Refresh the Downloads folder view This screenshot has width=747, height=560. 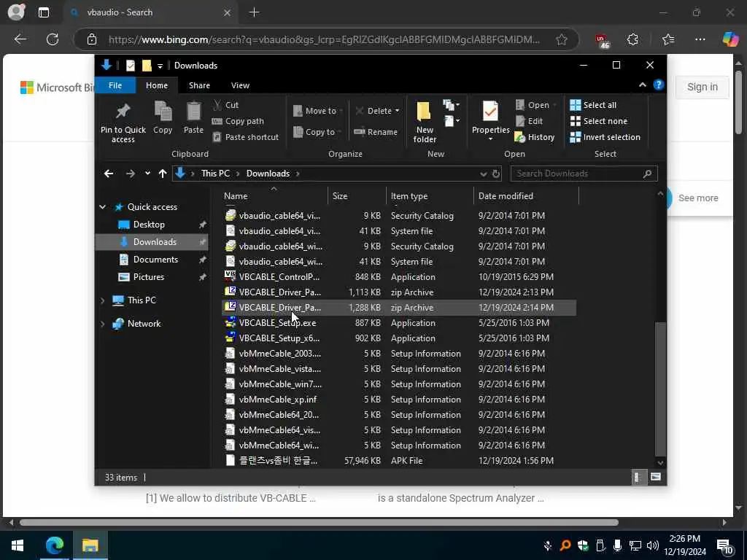[x=496, y=174]
